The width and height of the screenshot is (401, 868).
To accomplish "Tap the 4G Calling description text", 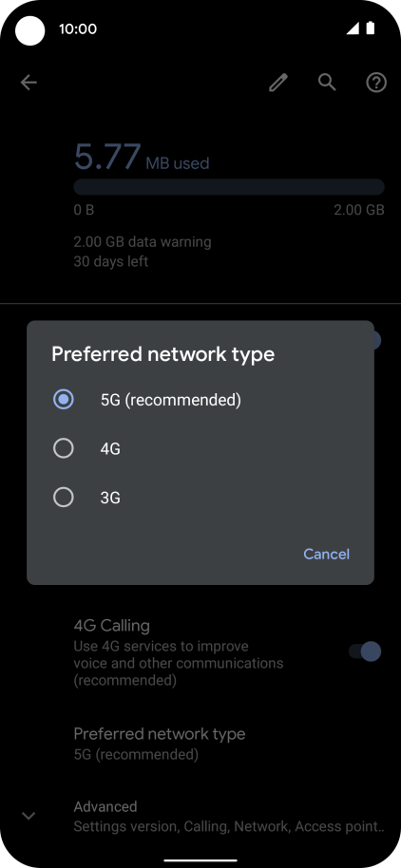I will (179, 663).
